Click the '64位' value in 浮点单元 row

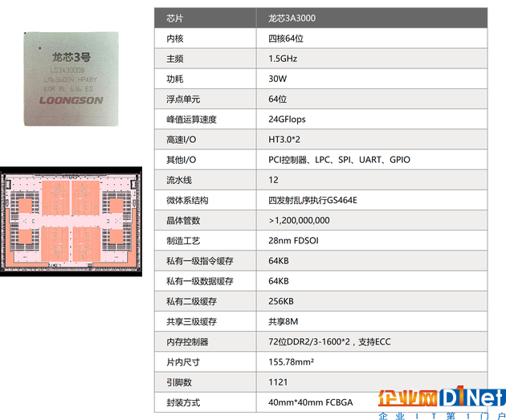[278, 100]
